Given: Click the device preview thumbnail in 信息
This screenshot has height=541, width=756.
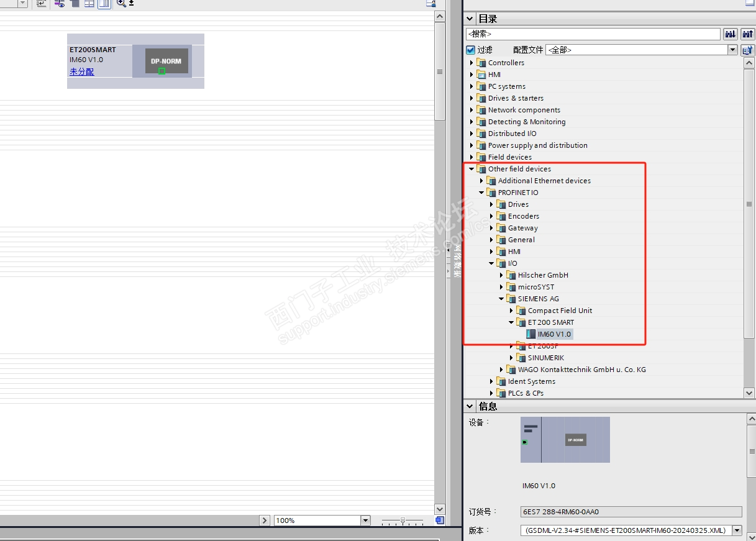Looking at the screenshot, I should [565, 440].
